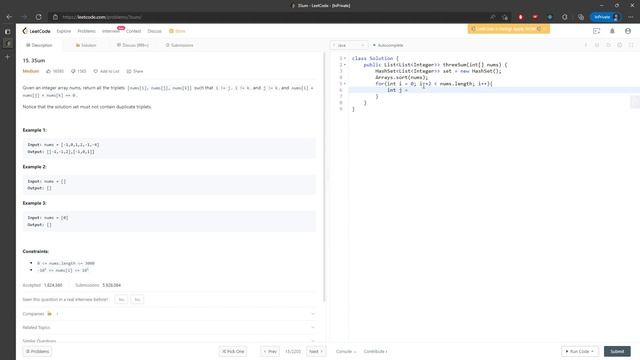This screenshot has width=640, height=360.
Task: Open the Java language dropdown
Action: pyautogui.click(x=349, y=45)
